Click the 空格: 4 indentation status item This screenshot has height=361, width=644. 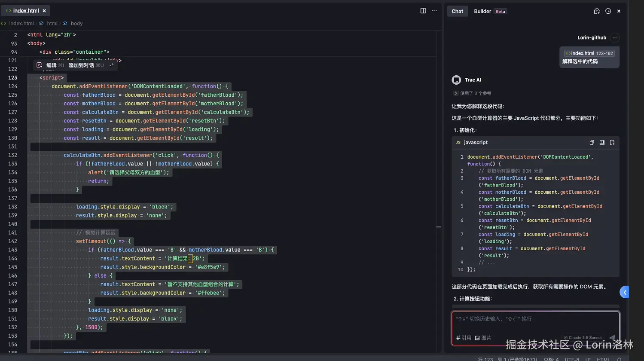(x=551, y=359)
